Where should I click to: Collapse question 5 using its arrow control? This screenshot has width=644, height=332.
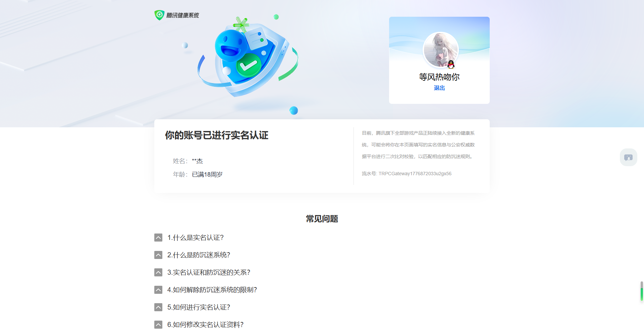[158, 307]
